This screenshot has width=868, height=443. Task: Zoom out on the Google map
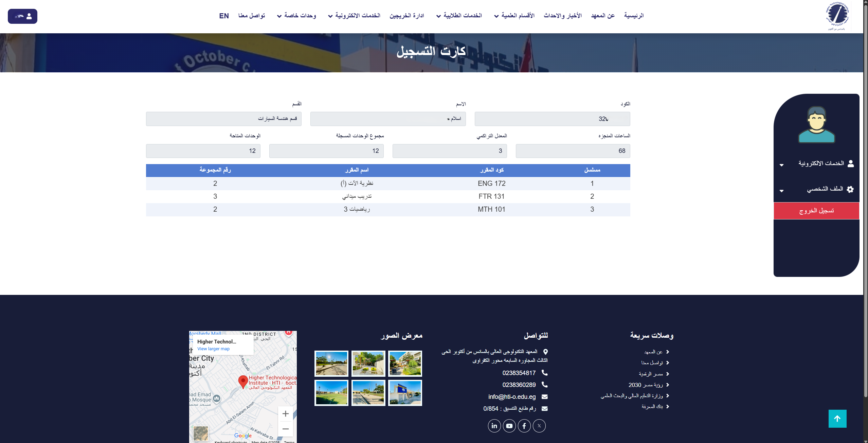[x=285, y=429]
